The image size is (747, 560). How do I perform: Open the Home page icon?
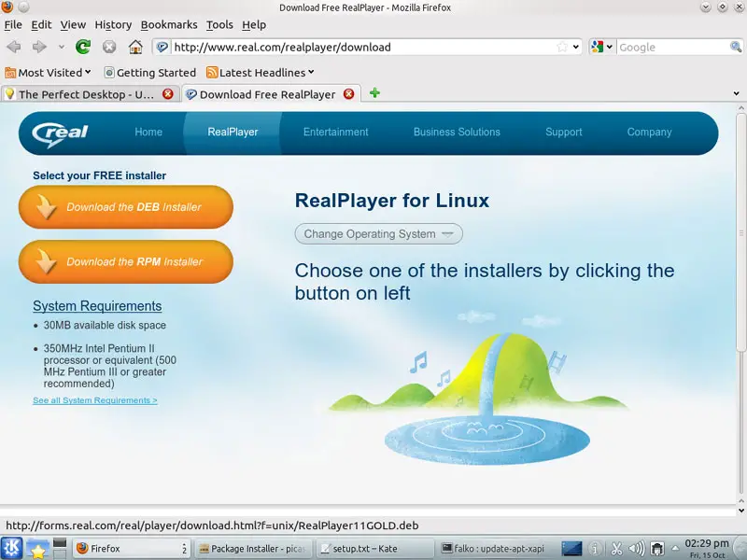[x=135, y=47]
